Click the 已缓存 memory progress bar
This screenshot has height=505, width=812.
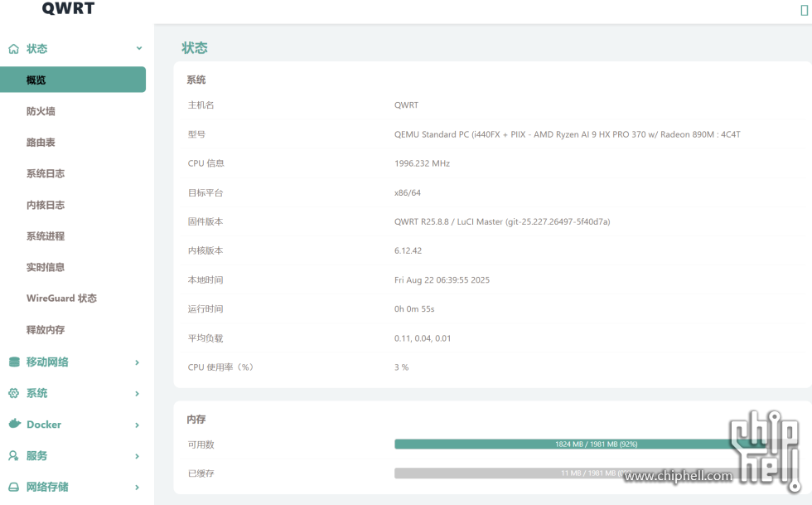pos(596,473)
